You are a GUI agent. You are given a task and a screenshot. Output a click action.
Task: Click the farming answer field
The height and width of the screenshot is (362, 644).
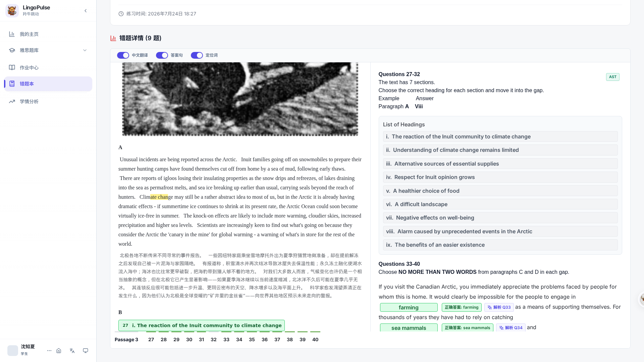pyautogui.click(x=409, y=307)
